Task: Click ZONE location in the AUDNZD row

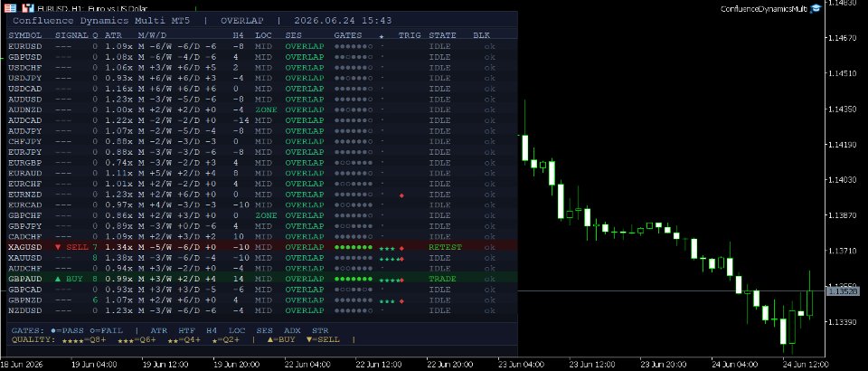Action: click(x=266, y=109)
